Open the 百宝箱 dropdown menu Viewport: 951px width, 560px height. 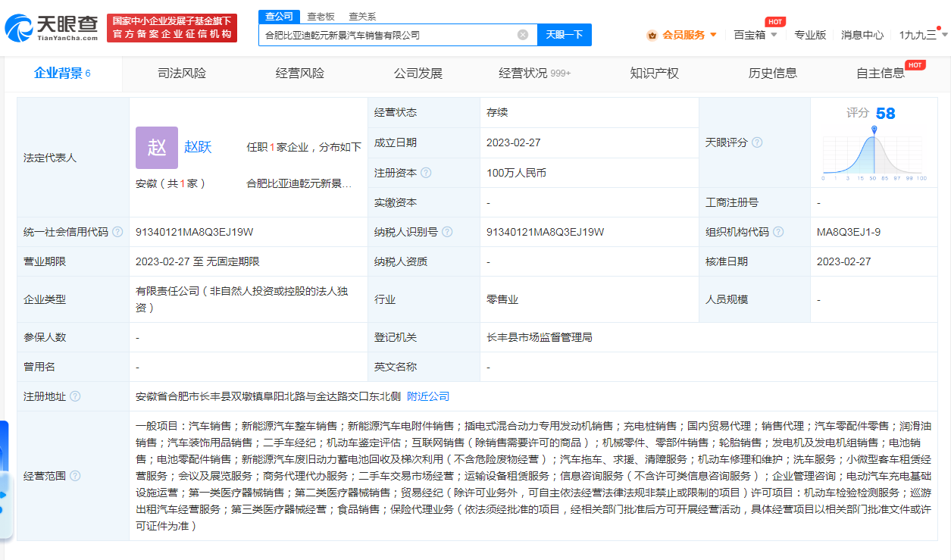(774, 35)
